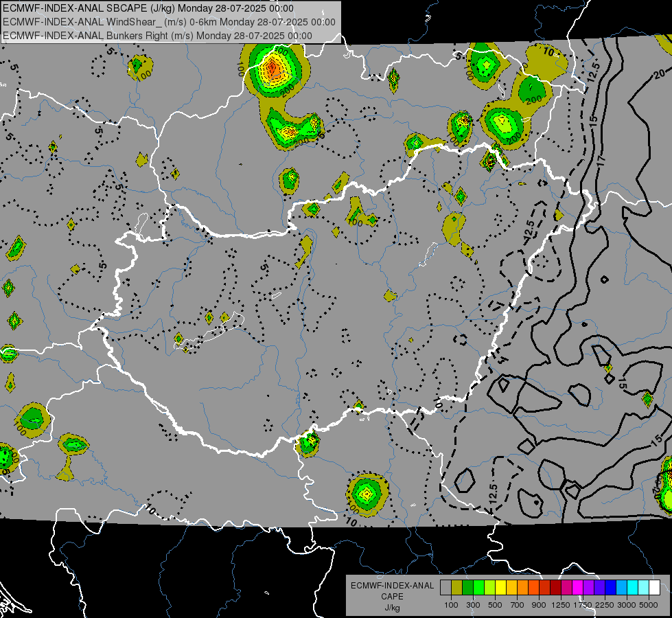Image resolution: width=672 pixels, height=618 pixels.
Task: Click the pure blue legend swatch
Action: point(611,588)
